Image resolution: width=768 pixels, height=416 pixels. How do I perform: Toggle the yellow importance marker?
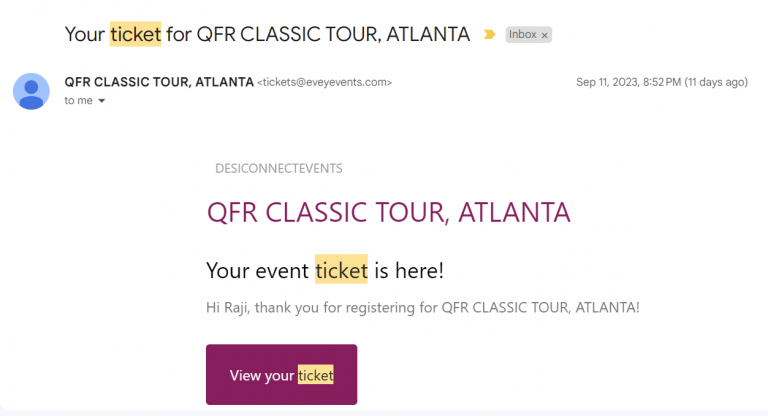pos(489,34)
